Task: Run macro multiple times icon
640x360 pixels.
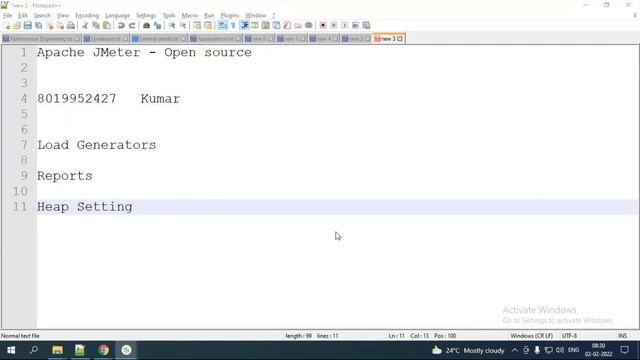Action: (356, 26)
